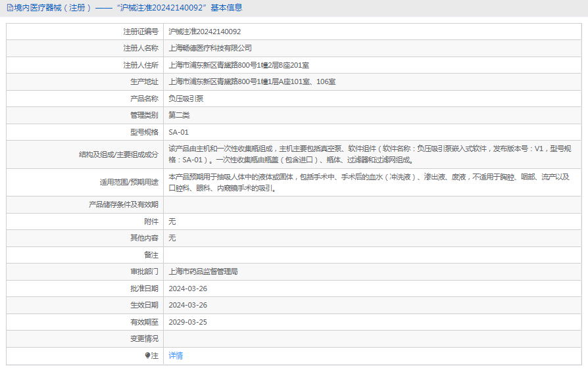Select product name 负压吸引泵
The width and height of the screenshot is (588, 370).
(x=185, y=99)
